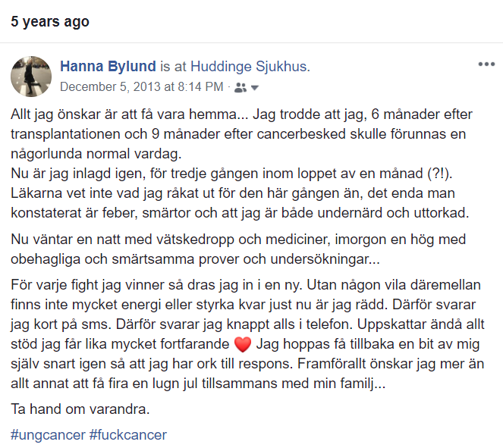This screenshot has width=503, height=448.
Task: Open Hanna Bylund's profile name link
Action: coord(108,66)
